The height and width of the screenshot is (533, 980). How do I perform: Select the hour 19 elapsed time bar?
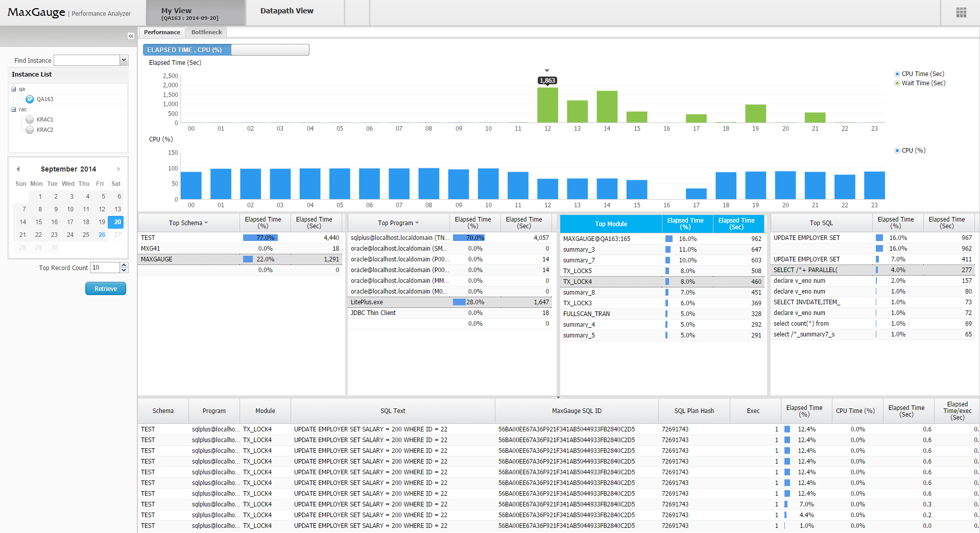[x=756, y=113]
